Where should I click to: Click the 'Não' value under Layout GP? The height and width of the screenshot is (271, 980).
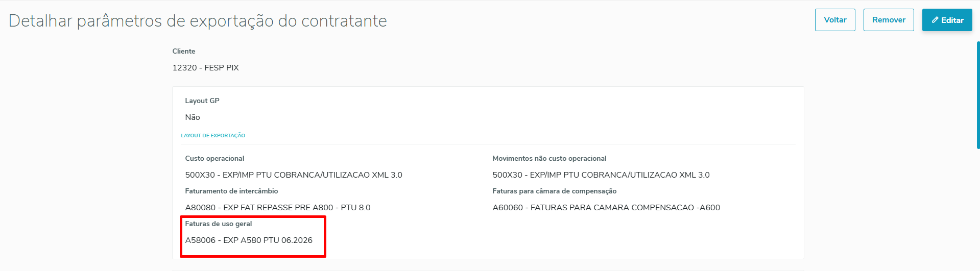point(193,117)
